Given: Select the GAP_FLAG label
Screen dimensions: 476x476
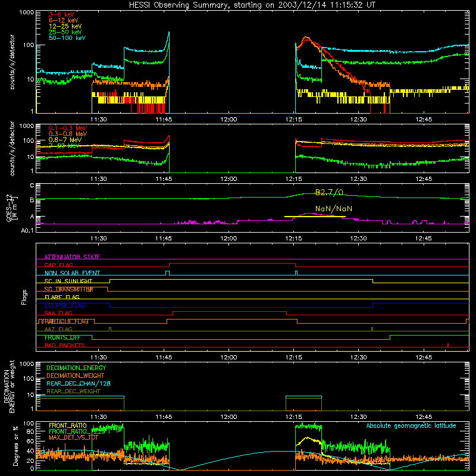Looking at the screenshot, I should click(x=58, y=265).
